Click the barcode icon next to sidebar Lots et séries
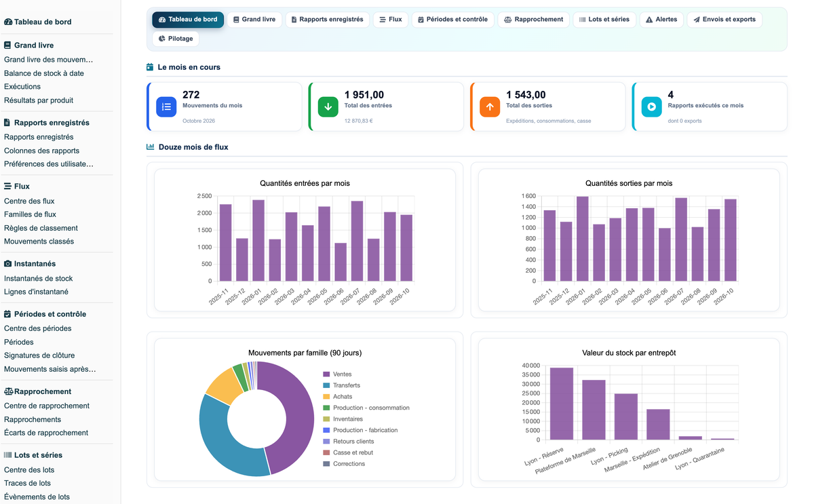This screenshot has width=814, height=504. [8, 455]
